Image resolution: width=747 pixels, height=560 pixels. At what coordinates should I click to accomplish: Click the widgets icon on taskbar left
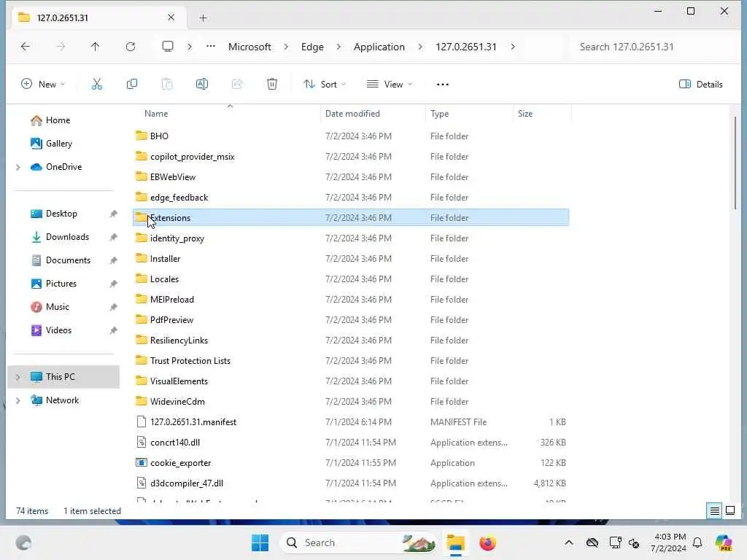(x=23, y=542)
